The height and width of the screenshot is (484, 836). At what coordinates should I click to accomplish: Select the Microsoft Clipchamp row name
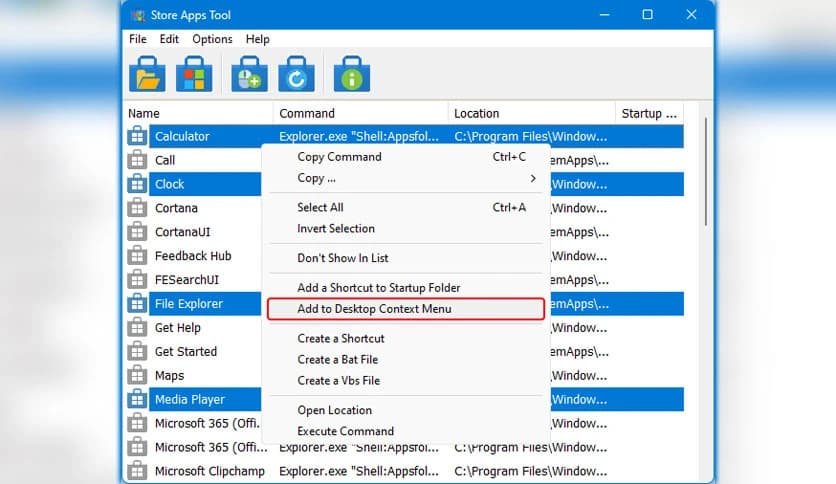210,471
